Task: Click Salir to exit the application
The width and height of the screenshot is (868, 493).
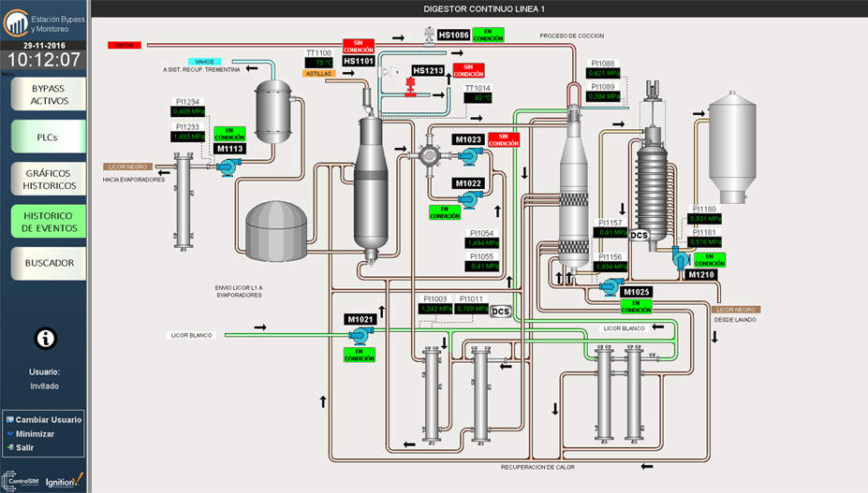Action: pyautogui.click(x=25, y=447)
